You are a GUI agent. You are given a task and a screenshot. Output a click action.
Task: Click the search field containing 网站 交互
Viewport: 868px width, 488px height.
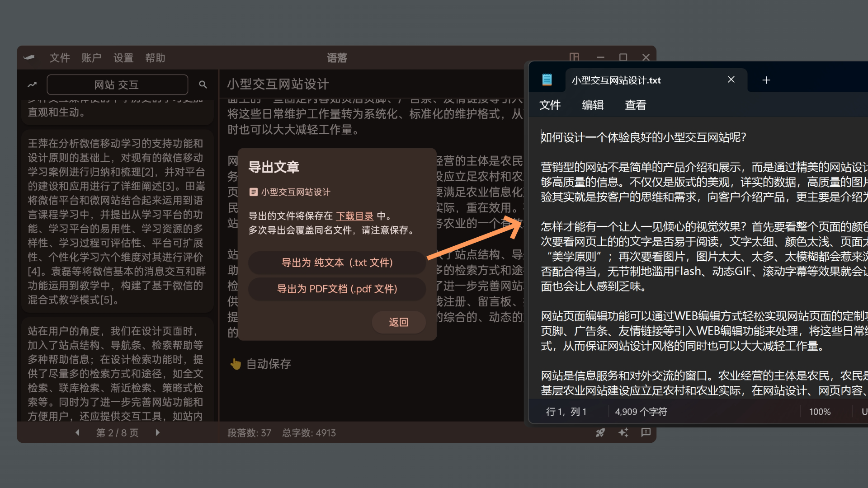[x=117, y=84]
